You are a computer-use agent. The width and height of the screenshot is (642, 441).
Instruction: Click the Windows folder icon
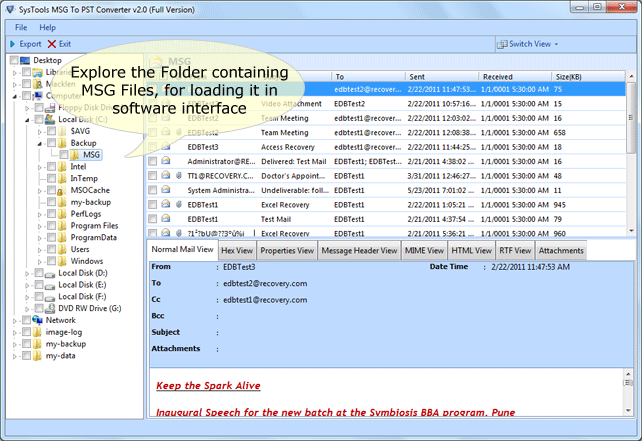(62, 261)
